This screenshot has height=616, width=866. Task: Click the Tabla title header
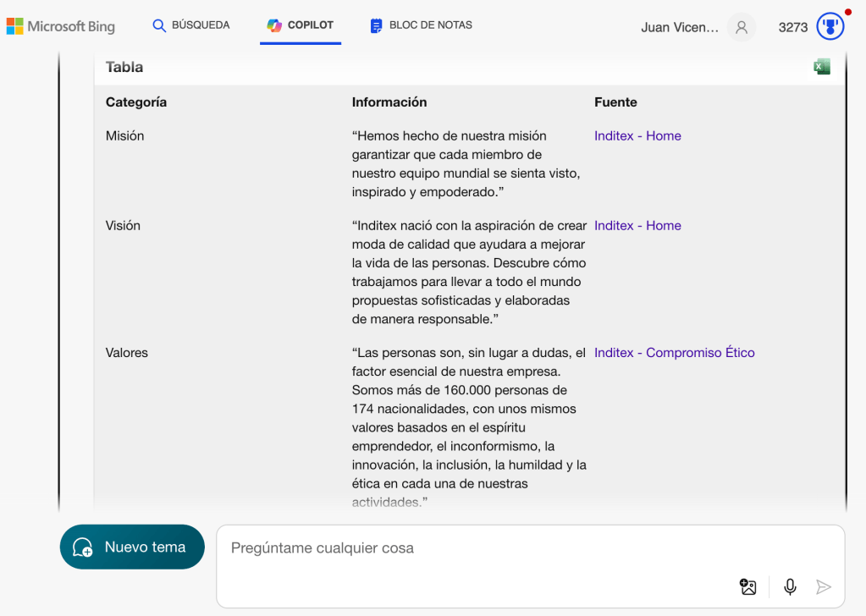(x=124, y=67)
